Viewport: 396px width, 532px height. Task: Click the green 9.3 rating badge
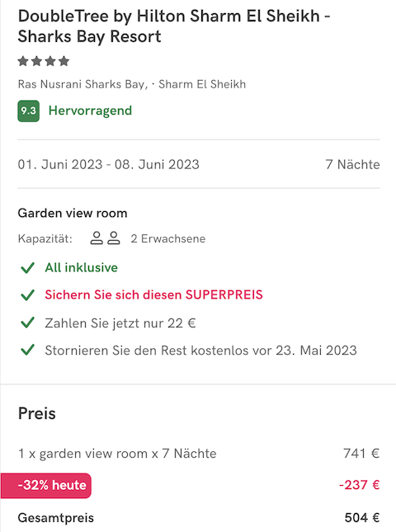[29, 111]
